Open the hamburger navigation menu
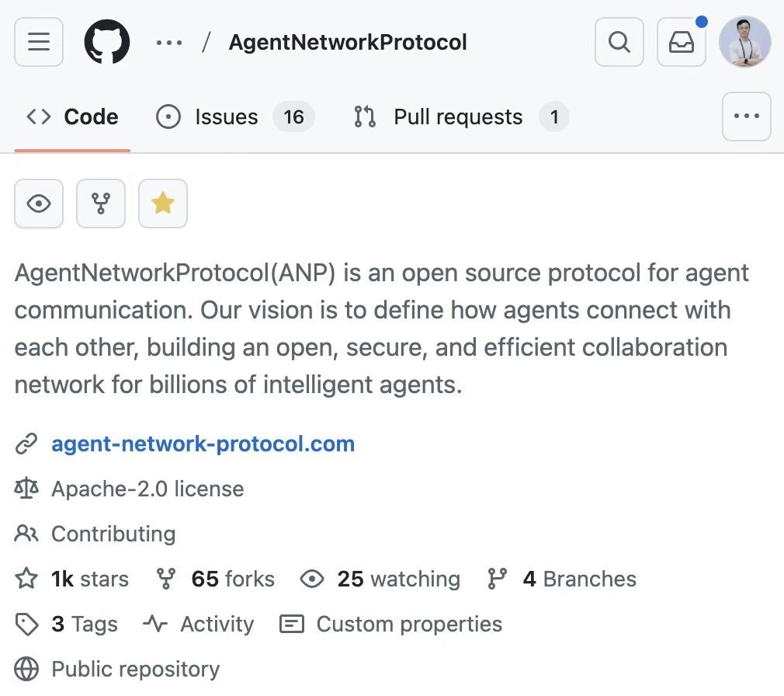784x696 pixels. (39, 42)
